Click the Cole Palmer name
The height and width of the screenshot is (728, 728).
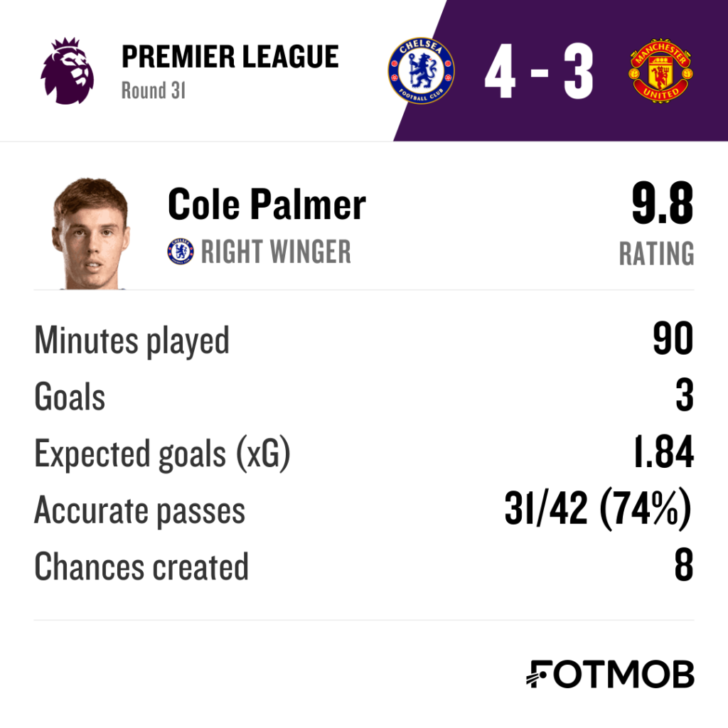(x=267, y=204)
